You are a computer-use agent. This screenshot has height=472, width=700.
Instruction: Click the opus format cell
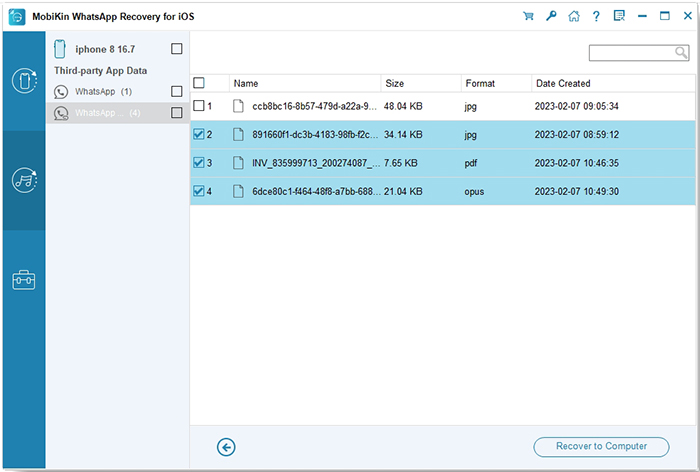(474, 192)
